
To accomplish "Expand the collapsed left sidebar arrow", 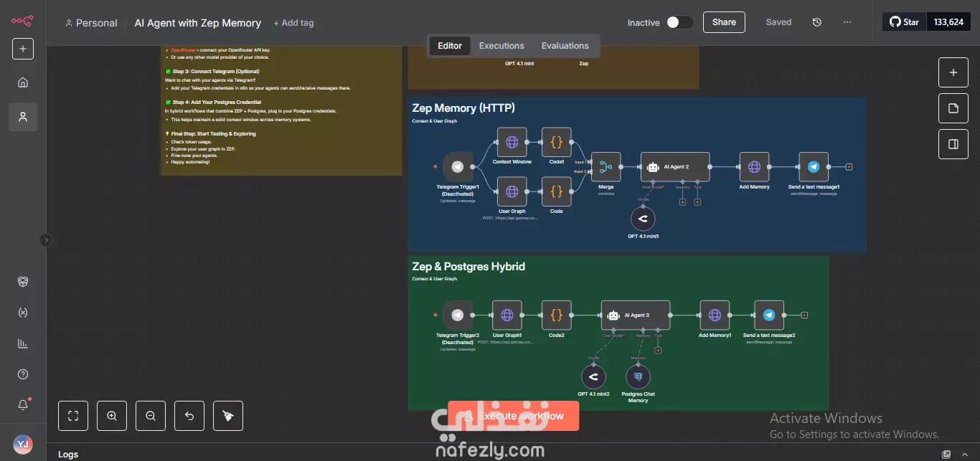I will [x=47, y=240].
